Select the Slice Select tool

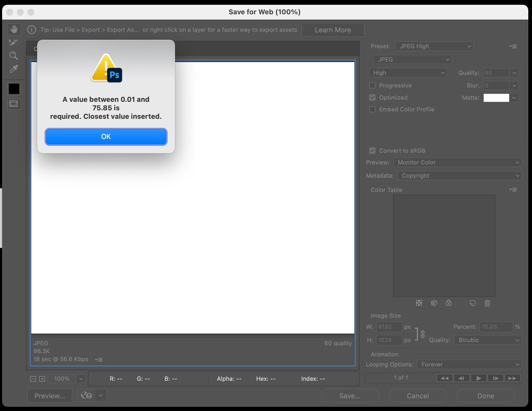point(13,42)
